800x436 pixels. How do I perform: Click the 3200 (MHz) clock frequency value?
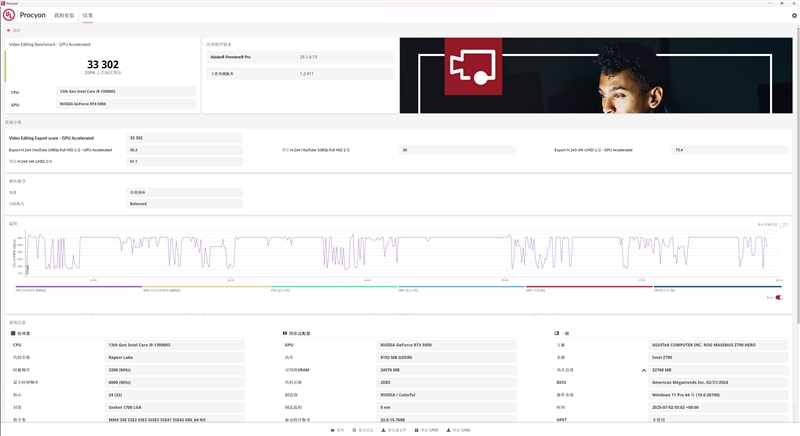[x=174, y=370]
